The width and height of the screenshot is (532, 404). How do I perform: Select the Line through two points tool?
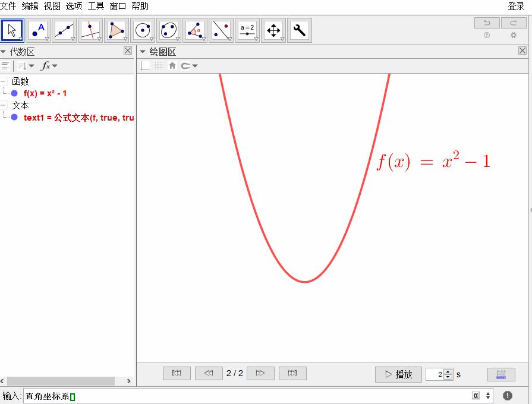[64, 30]
